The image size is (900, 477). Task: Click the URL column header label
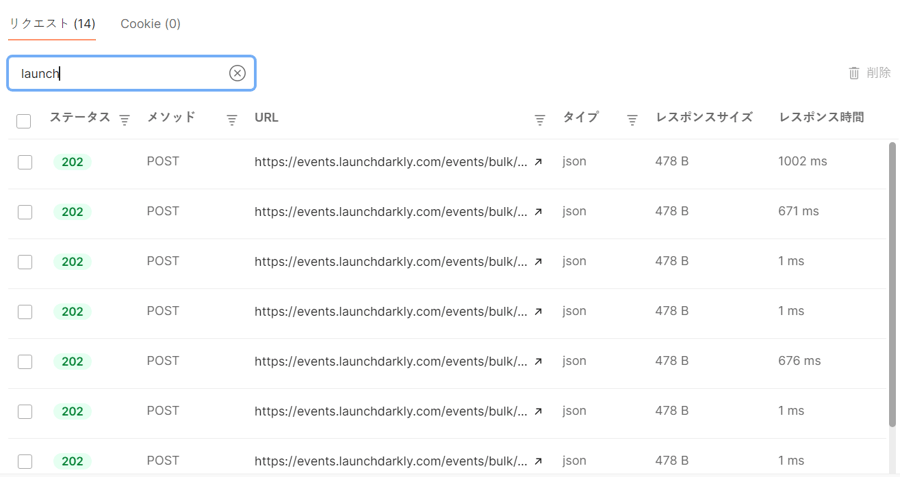pyautogui.click(x=266, y=118)
